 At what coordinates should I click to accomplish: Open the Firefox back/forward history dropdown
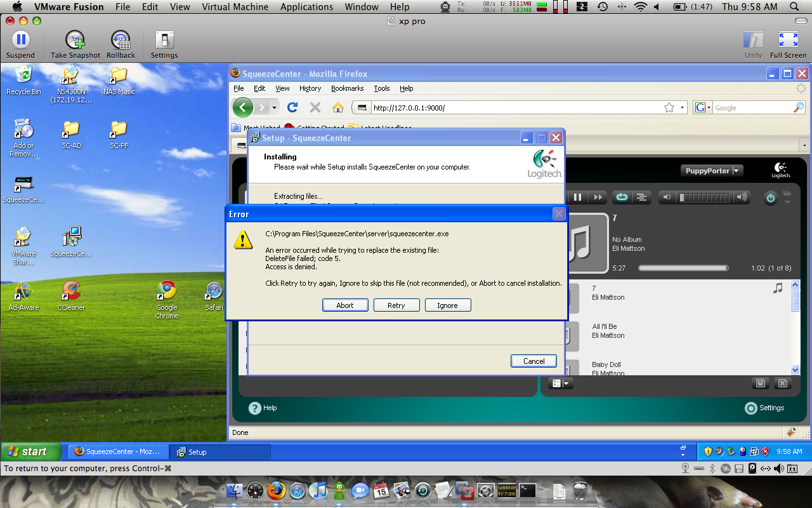(x=275, y=108)
